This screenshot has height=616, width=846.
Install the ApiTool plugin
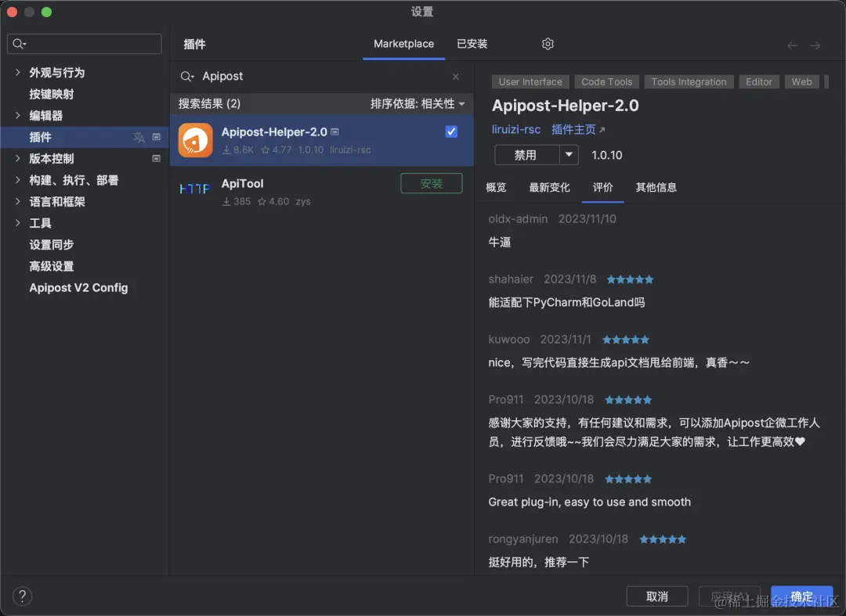tap(432, 183)
